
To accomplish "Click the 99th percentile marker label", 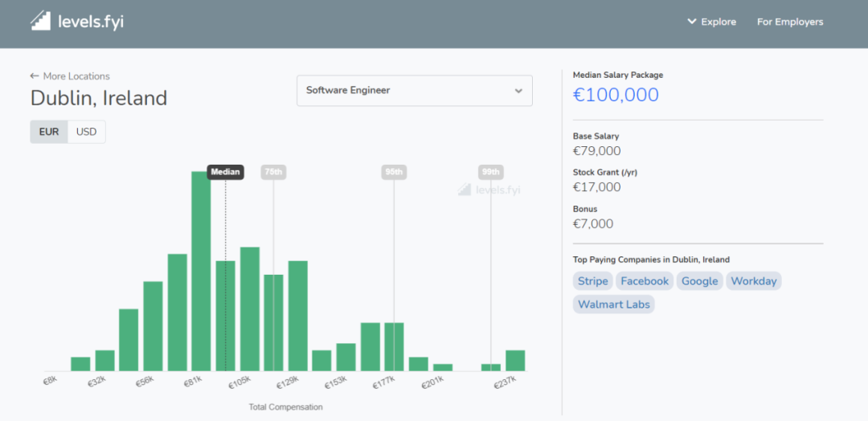I will point(491,172).
